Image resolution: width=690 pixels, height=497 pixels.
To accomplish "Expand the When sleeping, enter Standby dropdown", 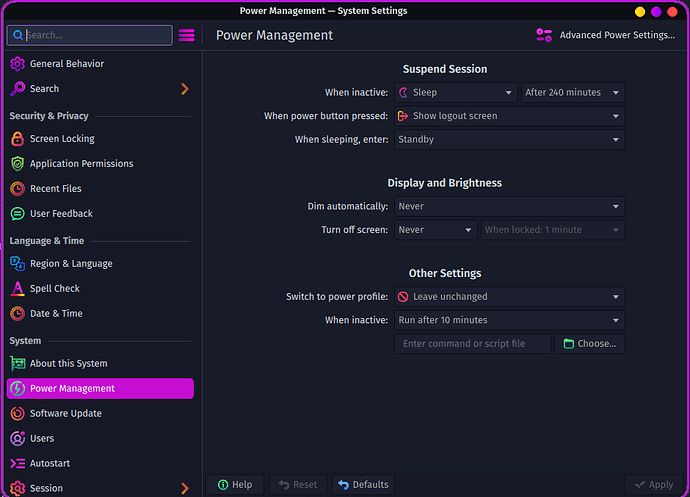I will [509, 140].
